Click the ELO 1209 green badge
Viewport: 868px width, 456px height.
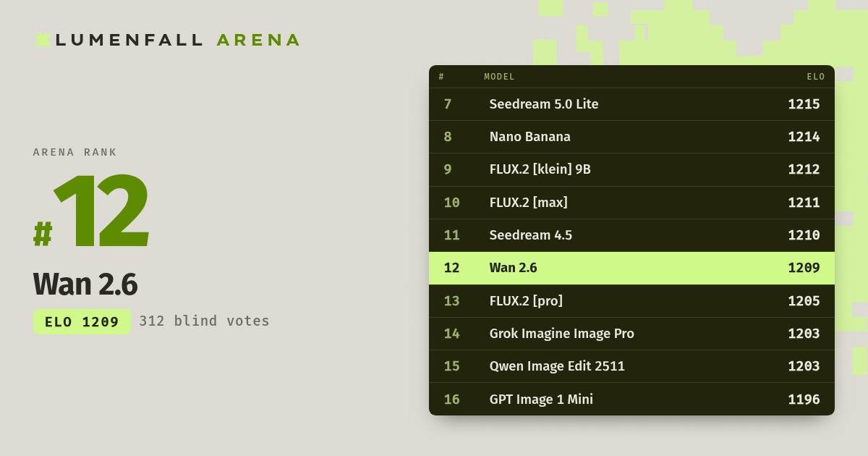pos(82,322)
